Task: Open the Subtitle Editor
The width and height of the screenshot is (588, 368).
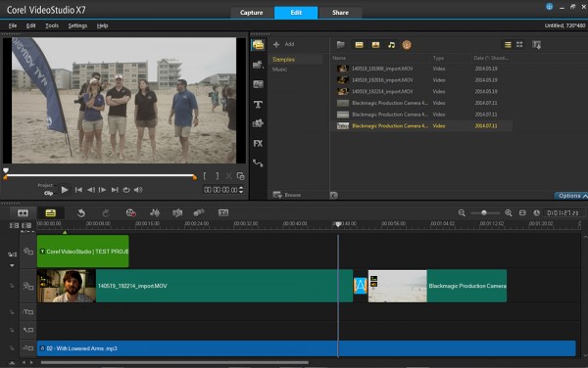Action: coord(223,213)
